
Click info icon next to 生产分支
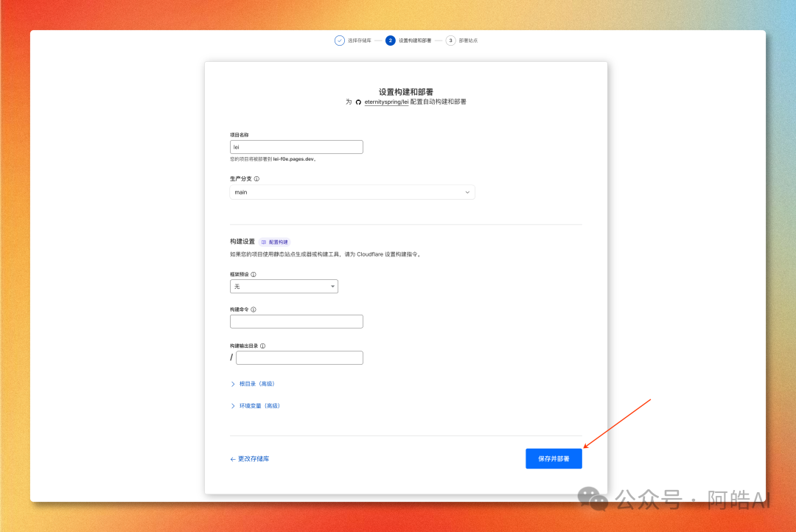[257, 179]
